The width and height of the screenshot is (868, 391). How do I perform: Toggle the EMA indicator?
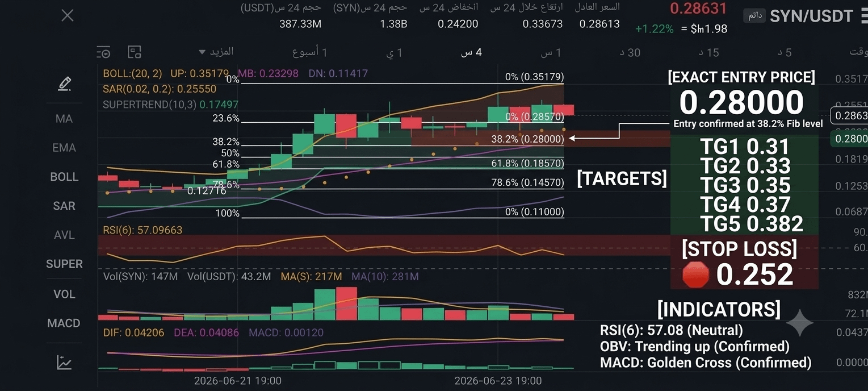[x=64, y=148]
